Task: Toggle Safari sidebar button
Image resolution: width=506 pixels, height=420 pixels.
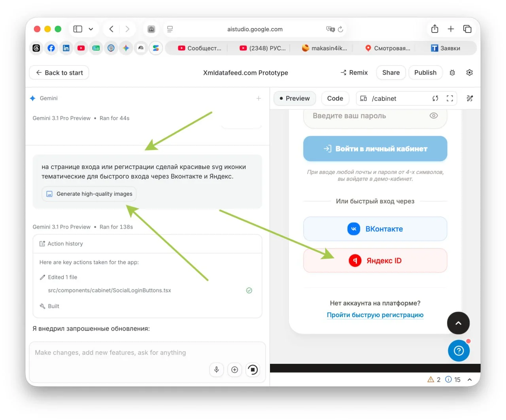Action: click(x=78, y=29)
